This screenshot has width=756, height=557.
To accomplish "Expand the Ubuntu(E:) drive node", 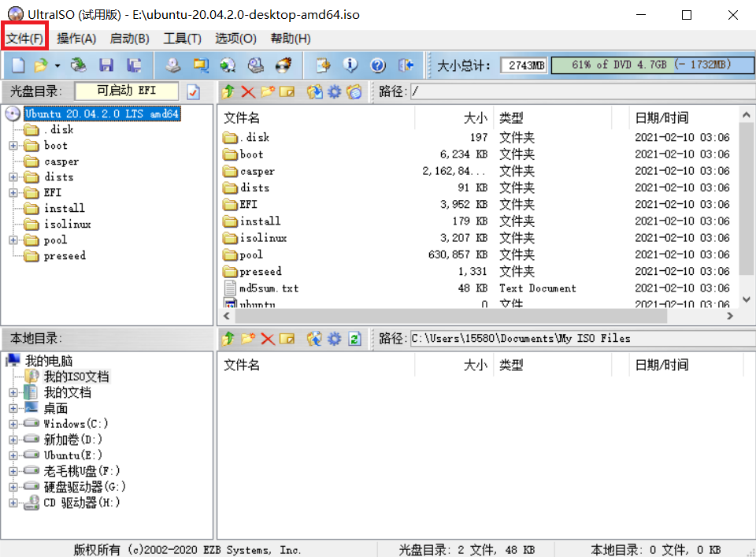I will (x=13, y=455).
